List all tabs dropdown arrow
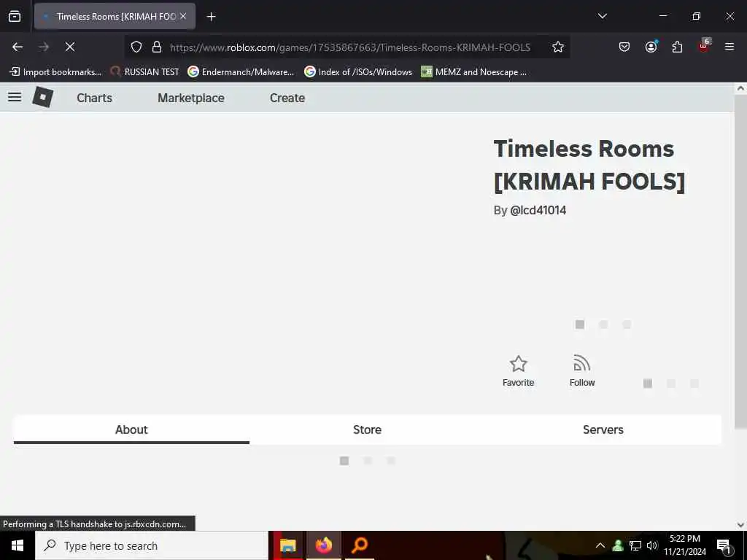 (x=602, y=16)
